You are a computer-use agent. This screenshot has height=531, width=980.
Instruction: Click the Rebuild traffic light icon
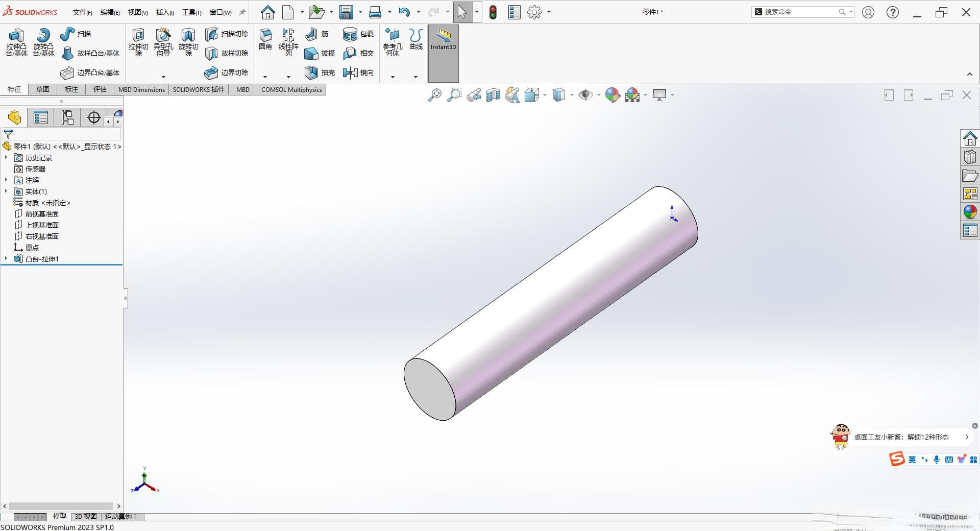(493, 12)
